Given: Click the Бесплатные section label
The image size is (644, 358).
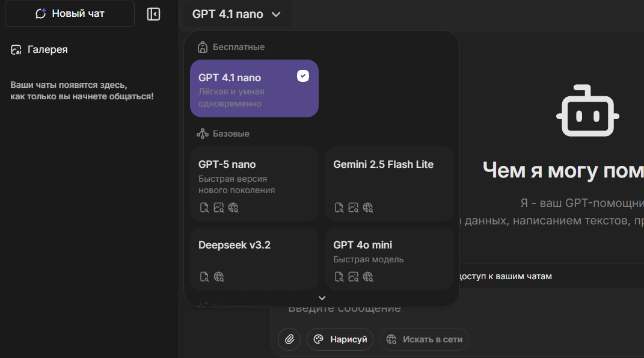Looking at the screenshot, I should (239, 47).
